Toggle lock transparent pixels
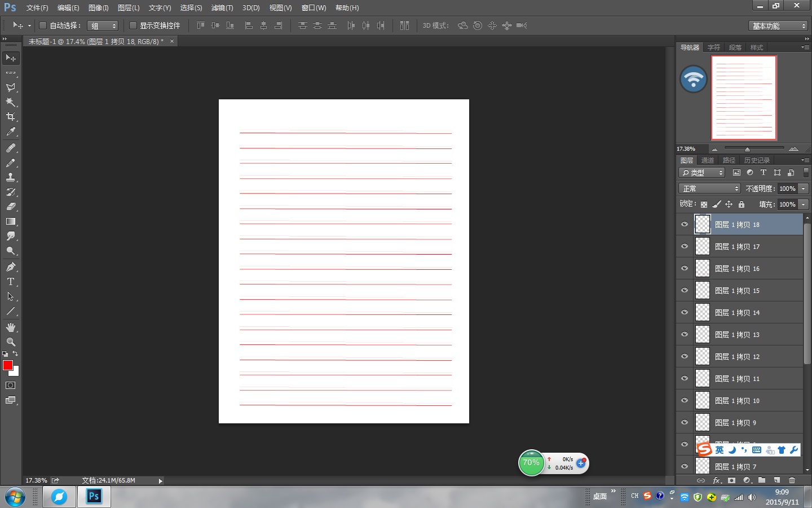 [704, 204]
